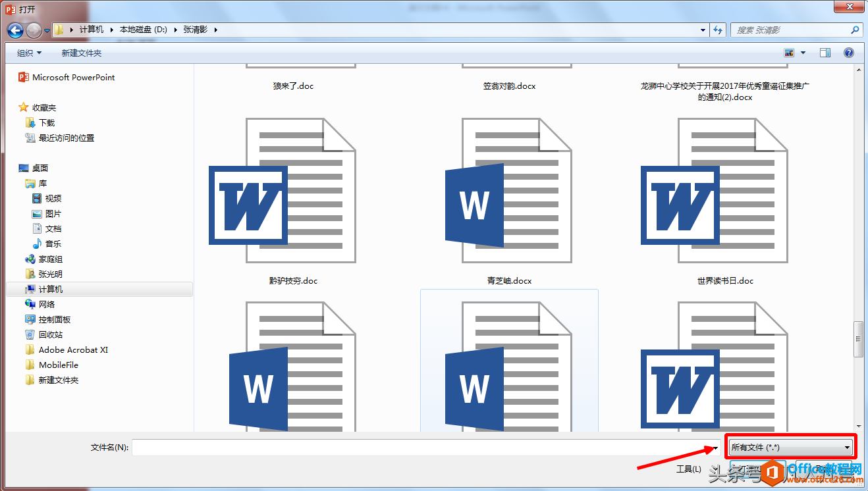This screenshot has height=491, width=868.
Task: Select 张清影 in the address breadcrumb
Action: [194, 30]
